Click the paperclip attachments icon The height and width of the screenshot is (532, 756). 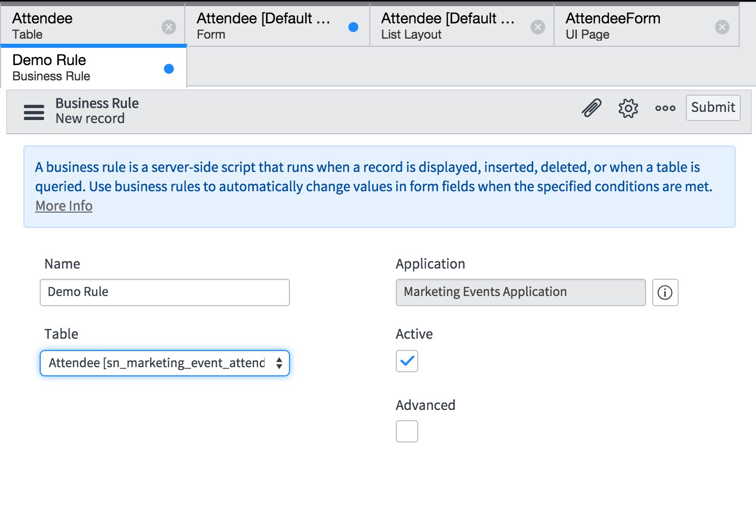coord(591,108)
